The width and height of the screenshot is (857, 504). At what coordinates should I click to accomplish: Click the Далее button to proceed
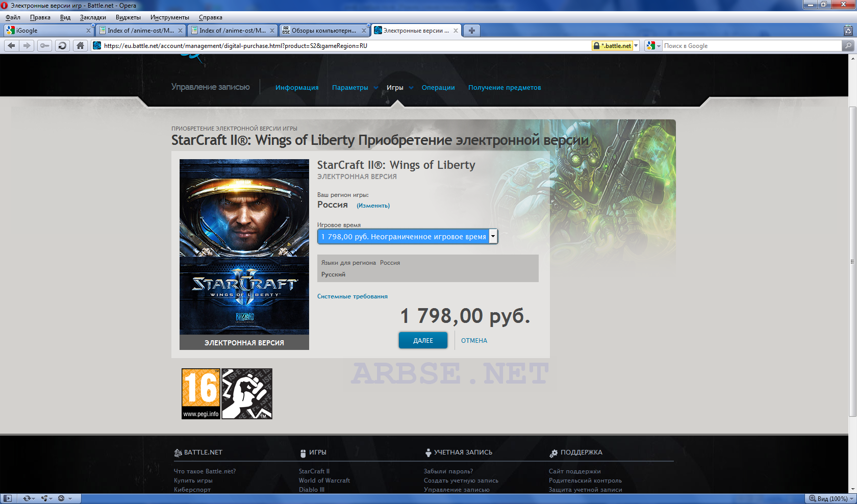pos(423,340)
